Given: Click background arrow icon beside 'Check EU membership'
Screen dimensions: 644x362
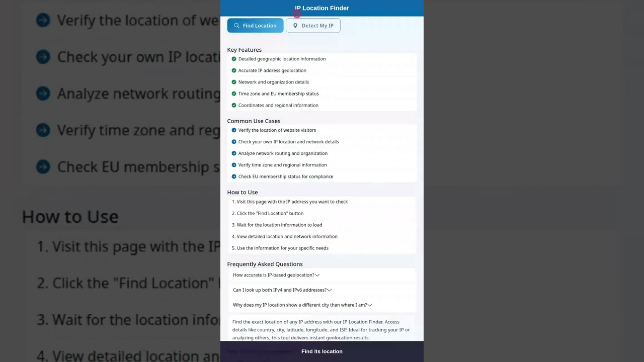Looking at the screenshot, I should [x=43, y=167].
